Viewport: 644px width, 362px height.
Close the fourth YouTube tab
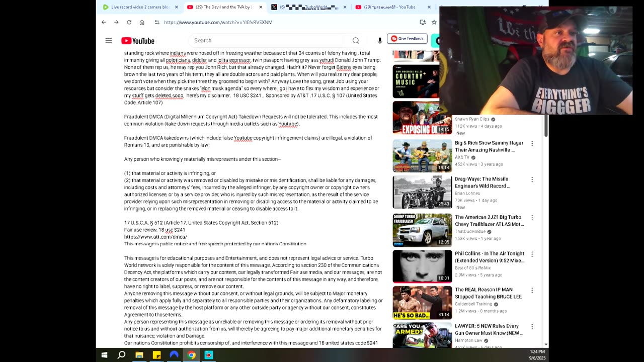coord(429,7)
